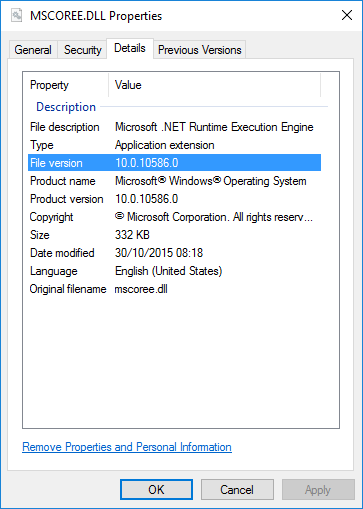Select the Size row showing 332 KB
363x509 pixels.
[174, 235]
